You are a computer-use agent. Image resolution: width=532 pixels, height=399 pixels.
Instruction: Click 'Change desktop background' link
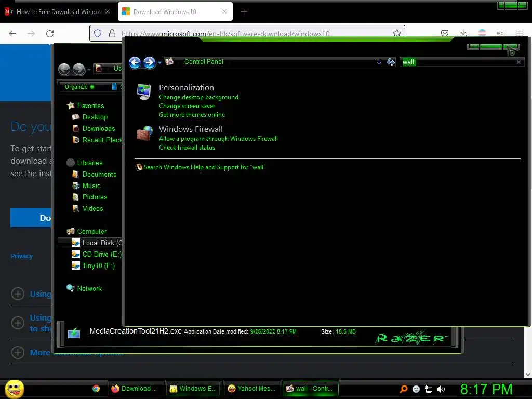198,97
